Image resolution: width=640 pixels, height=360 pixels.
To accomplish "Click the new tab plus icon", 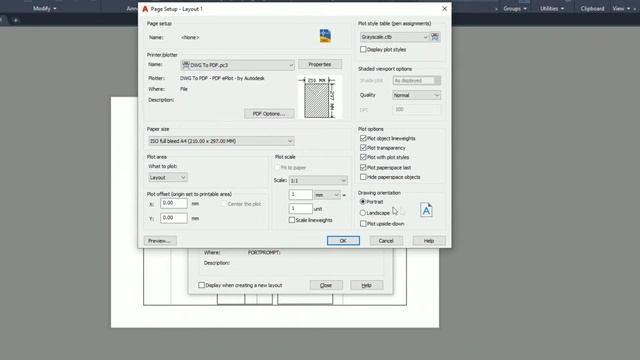I will 16,20.
